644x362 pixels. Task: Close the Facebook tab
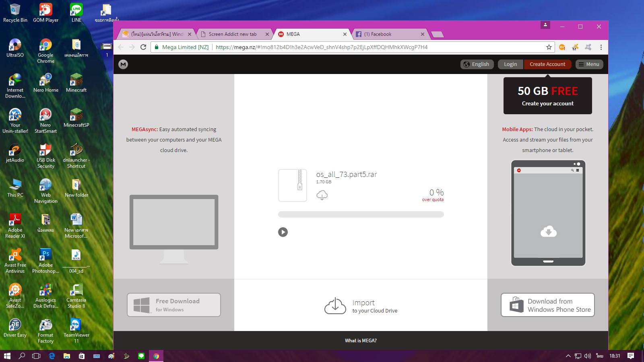(x=423, y=34)
